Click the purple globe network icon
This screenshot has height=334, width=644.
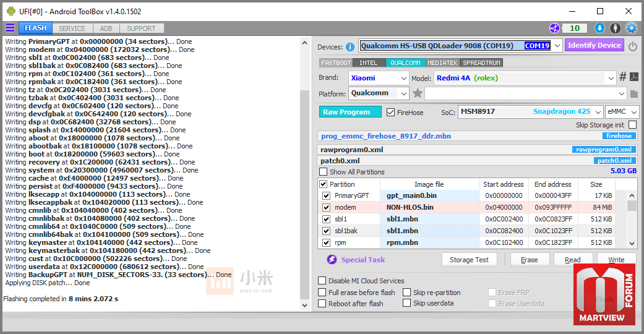click(x=554, y=28)
